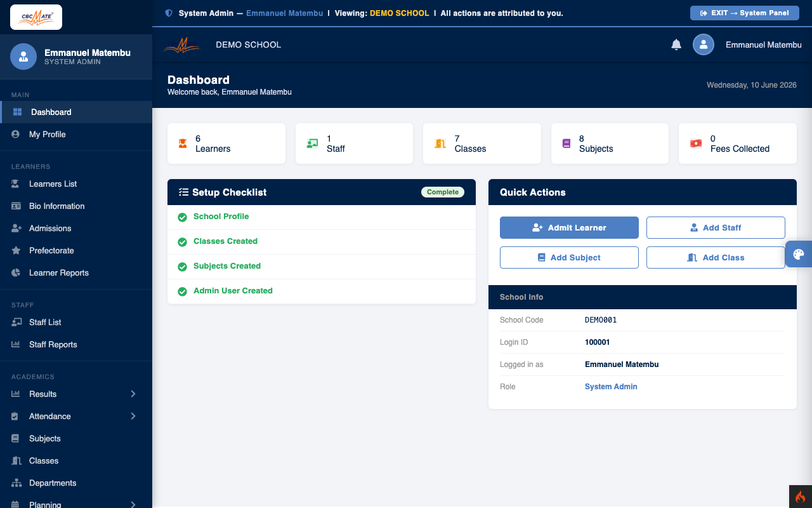Open the Subjects Created checklist link

(x=227, y=266)
